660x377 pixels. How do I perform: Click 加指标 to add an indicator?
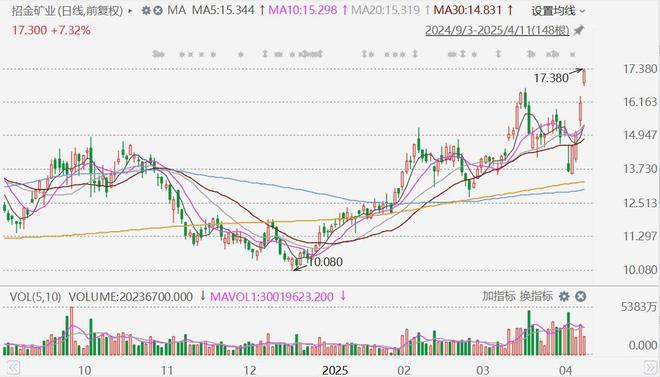498,296
